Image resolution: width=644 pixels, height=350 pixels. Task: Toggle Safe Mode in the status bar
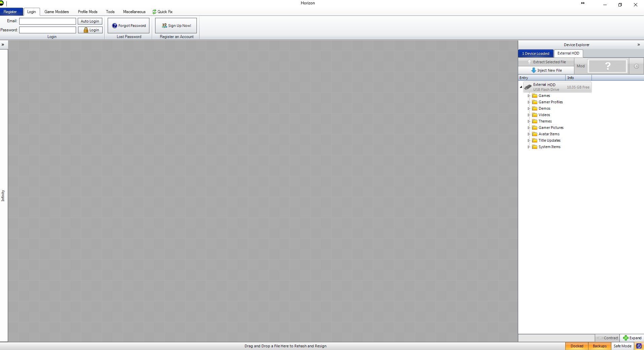click(x=622, y=346)
